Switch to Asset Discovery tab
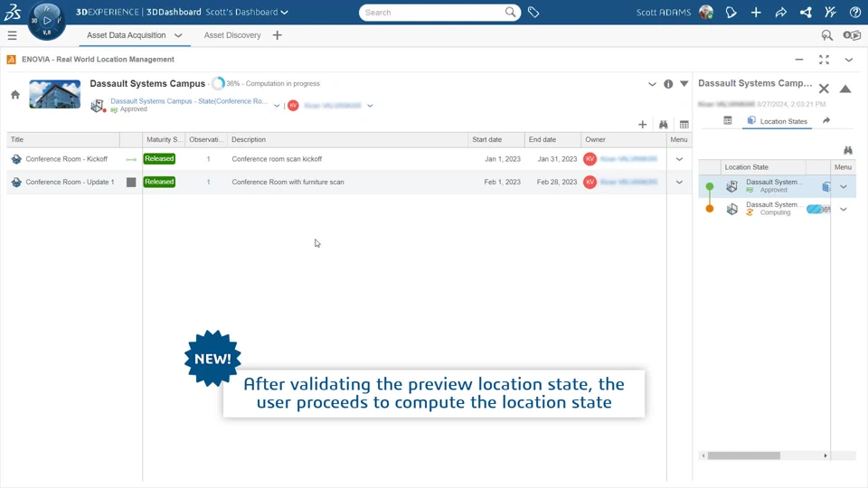Viewport: 868px width, 488px height. pos(232,35)
